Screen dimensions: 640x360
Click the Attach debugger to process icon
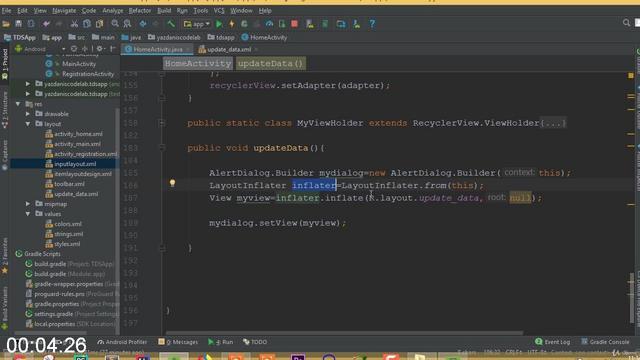click(x=282, y=24)
